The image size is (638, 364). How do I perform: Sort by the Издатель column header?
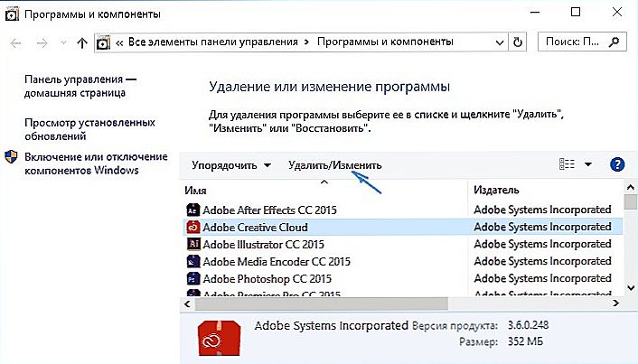pos(496,190)
